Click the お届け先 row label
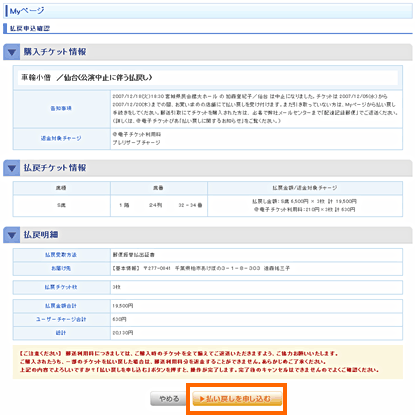415x415 pixels. tap(61, 268)
